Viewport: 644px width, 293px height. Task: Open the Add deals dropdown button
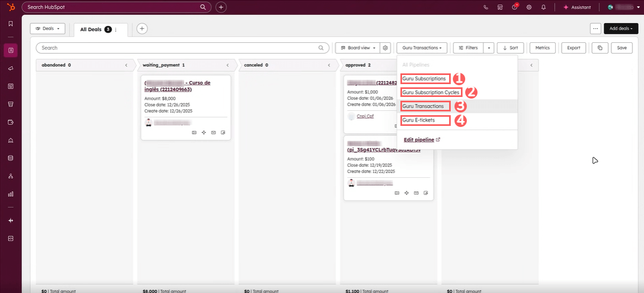tap(621, 28)
